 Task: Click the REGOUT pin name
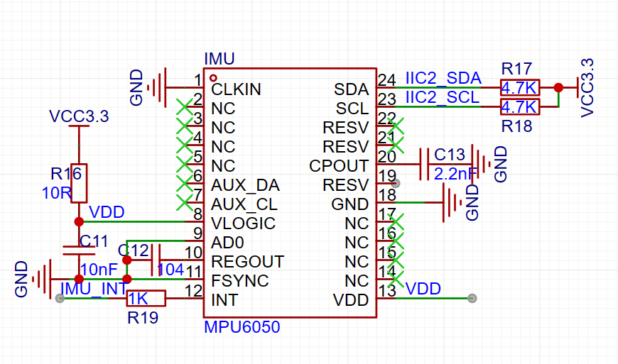(x=247, y=262)
